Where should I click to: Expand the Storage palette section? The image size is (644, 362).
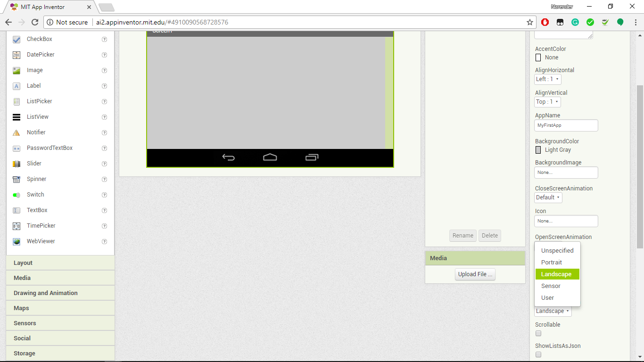point(60,354)
